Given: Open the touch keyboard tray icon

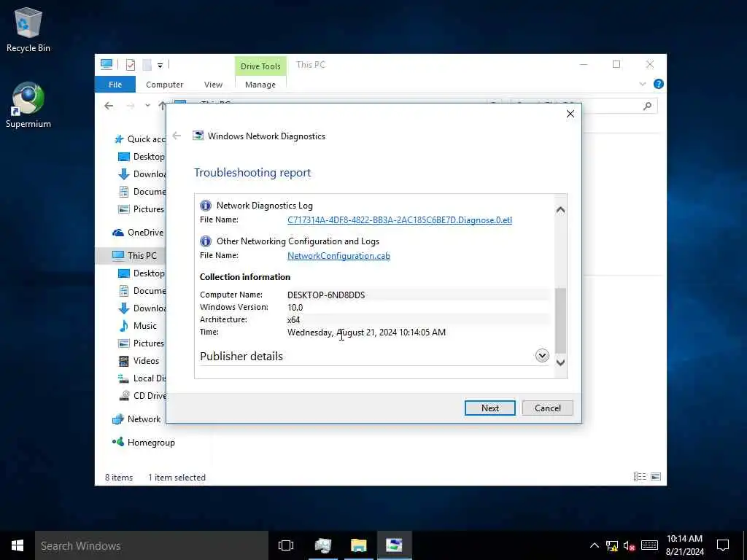Looking at the screenshot, I should point(649,545).
